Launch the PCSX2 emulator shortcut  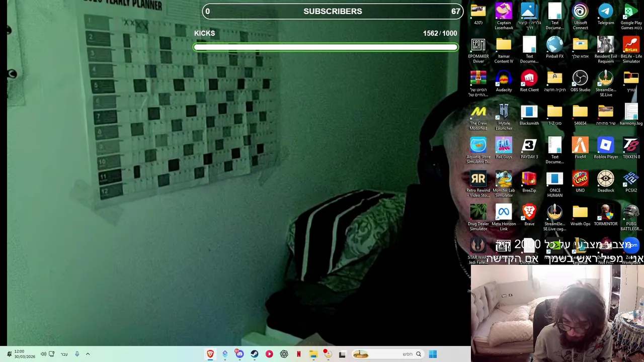coord(631,182)
